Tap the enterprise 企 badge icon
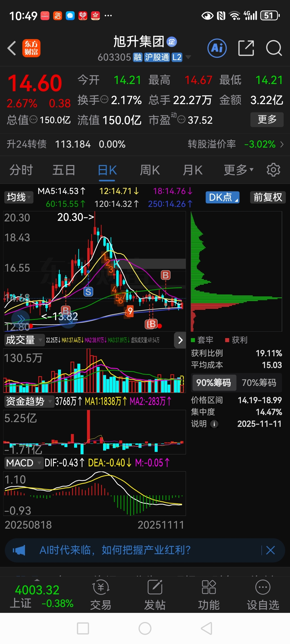 pos(172,42)
